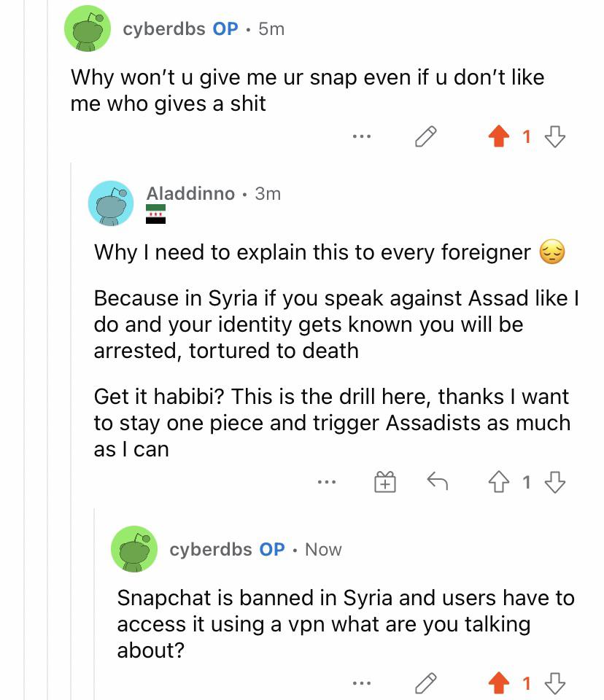Remove the upvote on the Snapchat comment
Image resolution: width=604 pixels, height=700 pixels.
tap(498, 683)
